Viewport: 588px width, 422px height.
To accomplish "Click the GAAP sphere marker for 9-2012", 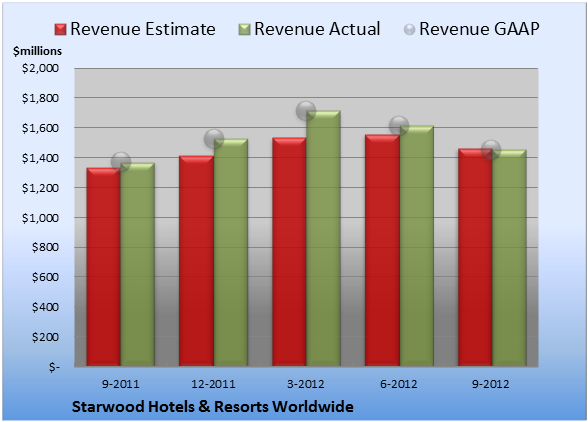I will click(x=491, y=150).
